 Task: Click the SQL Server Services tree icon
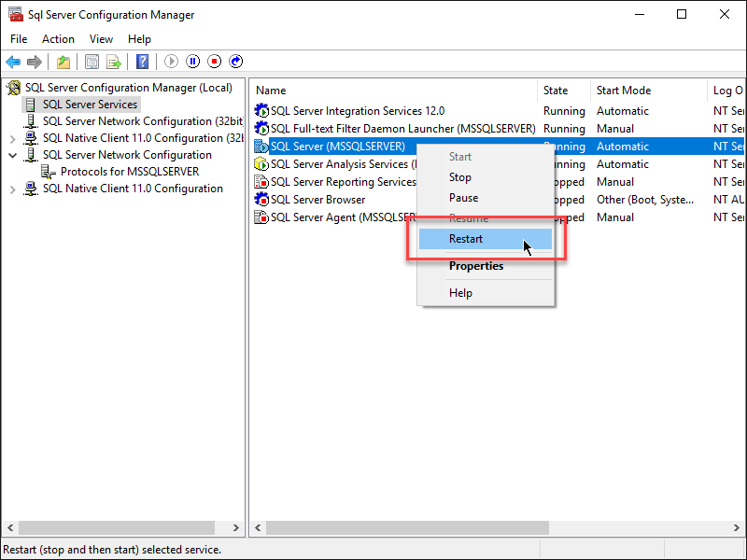coord(31,105)
